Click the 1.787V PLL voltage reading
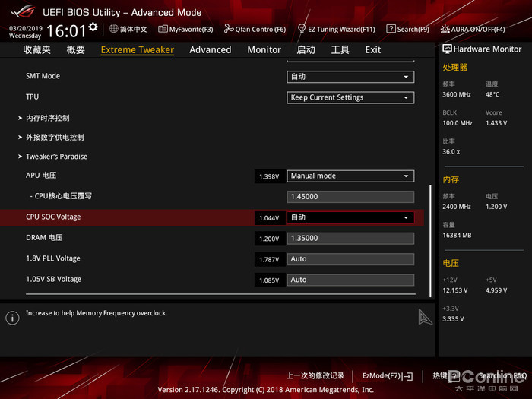This screenshot has height=399, width=532. pyautogui.click(x=269, y=260)
